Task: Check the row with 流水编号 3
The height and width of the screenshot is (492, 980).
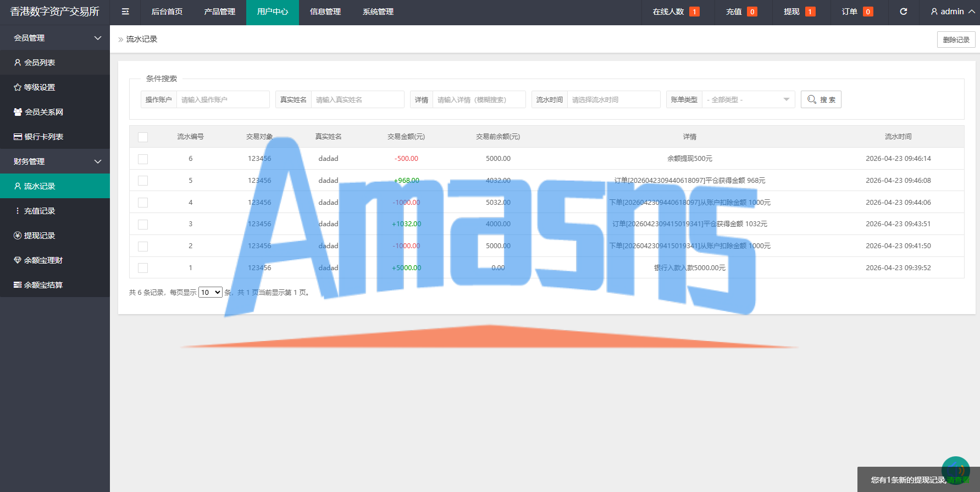Action: pos(143,225)
